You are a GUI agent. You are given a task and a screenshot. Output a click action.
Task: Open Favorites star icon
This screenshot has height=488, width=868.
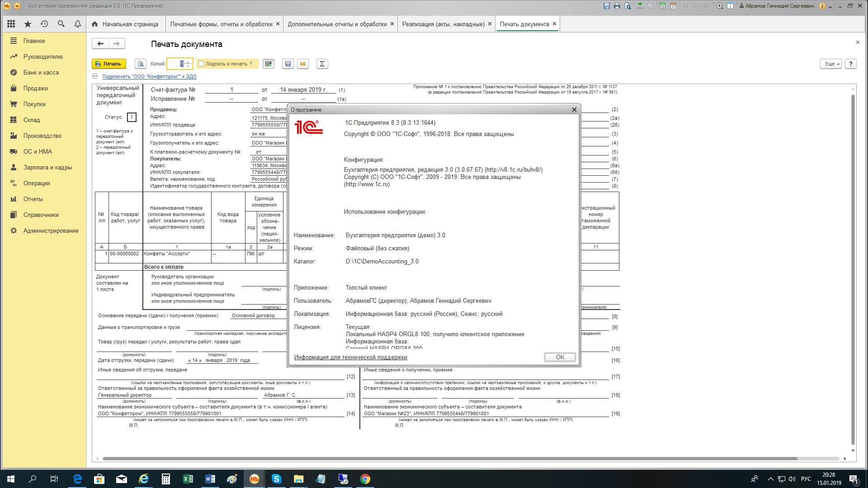(28, 24)
